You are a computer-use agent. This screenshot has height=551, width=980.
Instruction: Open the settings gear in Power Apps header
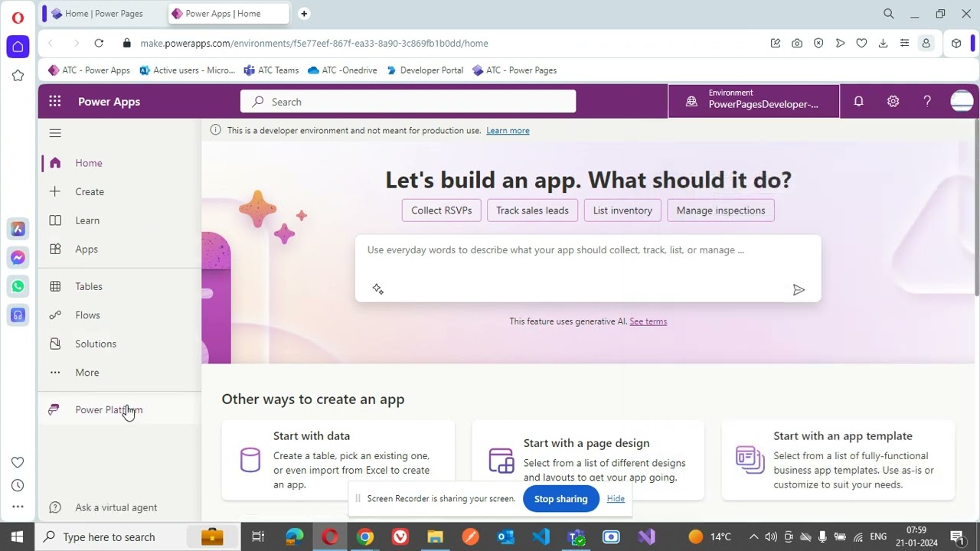[x=893, y=101]
